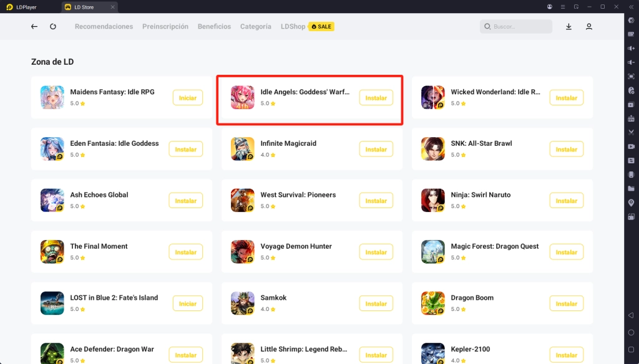Click the 'Voyage Demon Hunter' title

coord(296,246)
